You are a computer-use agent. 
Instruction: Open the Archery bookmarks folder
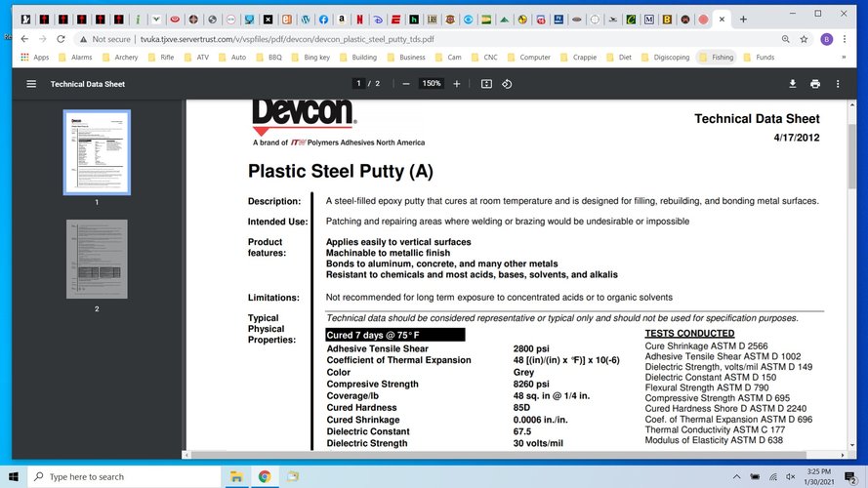(119, 58)
